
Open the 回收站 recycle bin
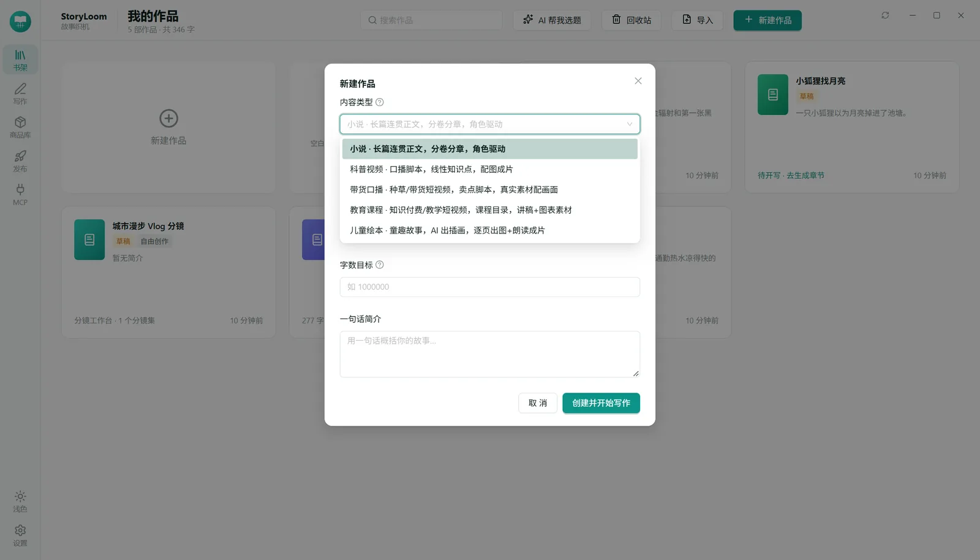631,20
